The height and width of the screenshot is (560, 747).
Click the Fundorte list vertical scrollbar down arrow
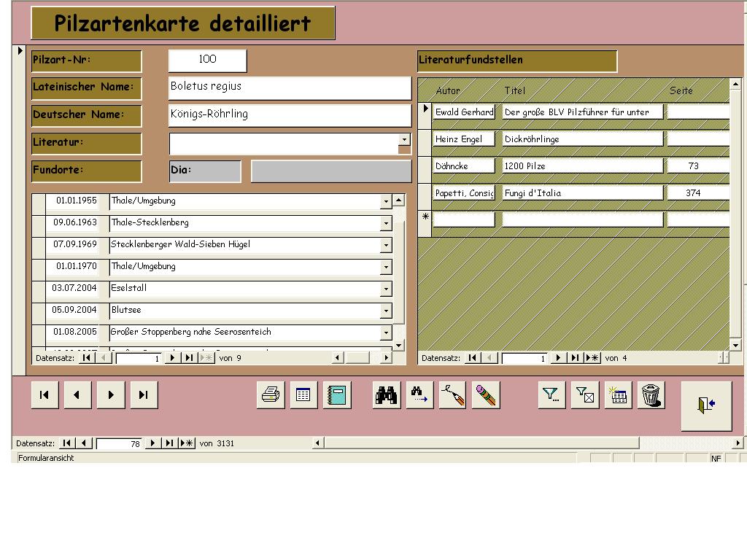click(398, 345)
